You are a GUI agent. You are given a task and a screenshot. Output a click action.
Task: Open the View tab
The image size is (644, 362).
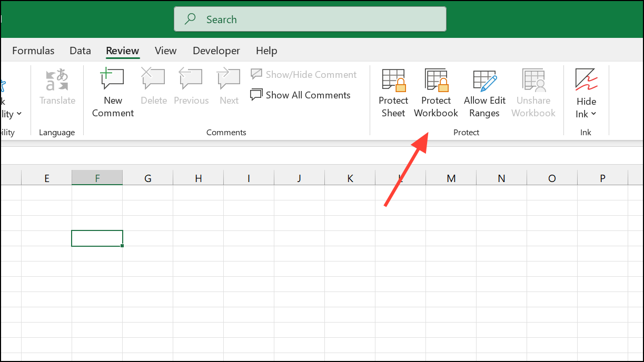click(165, 51)
